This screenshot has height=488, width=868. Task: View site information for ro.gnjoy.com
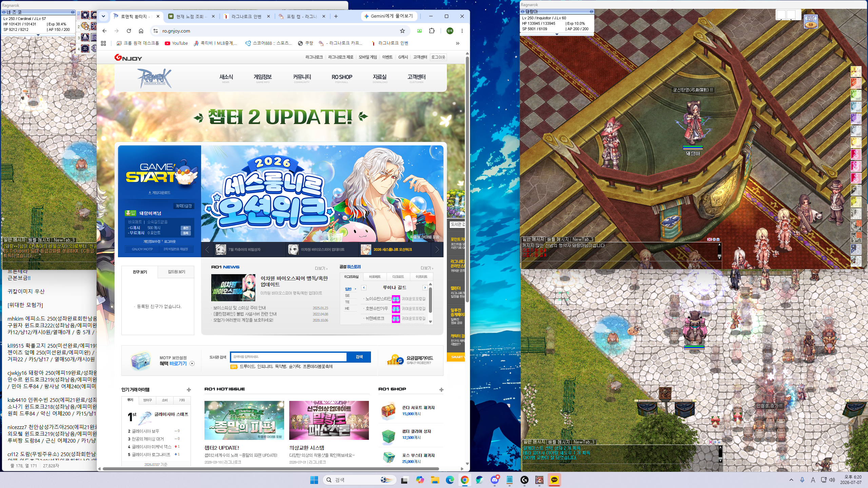click(x=155, y=31)
